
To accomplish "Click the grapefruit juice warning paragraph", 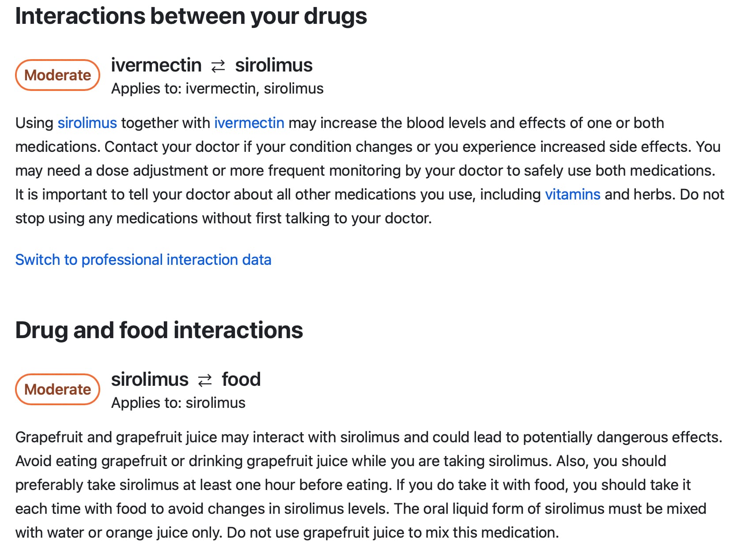I will click(x=369, y=485).
